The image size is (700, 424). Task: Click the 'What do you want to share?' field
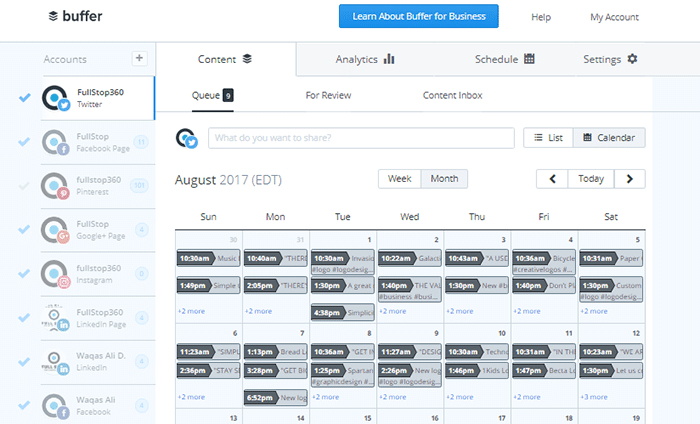(360, 137)
